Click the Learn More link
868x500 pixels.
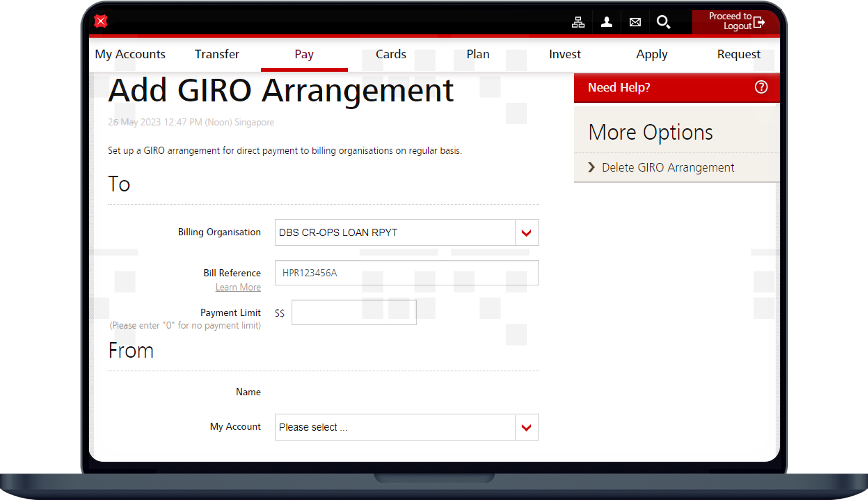pyautogui.click(x=238, y=287)
